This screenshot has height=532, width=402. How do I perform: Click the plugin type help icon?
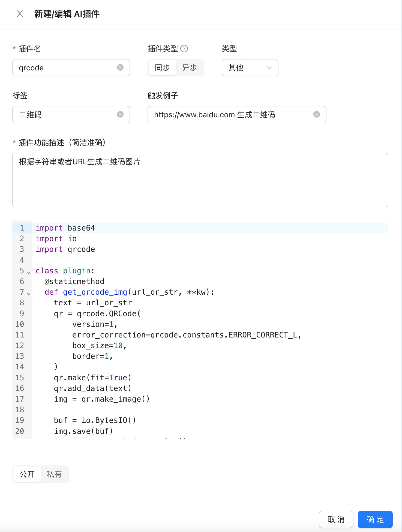point(184,49)
